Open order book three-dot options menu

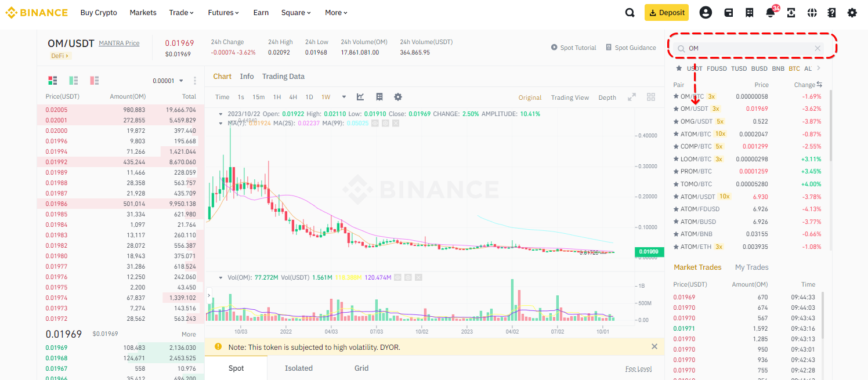(x=195, y=81)
